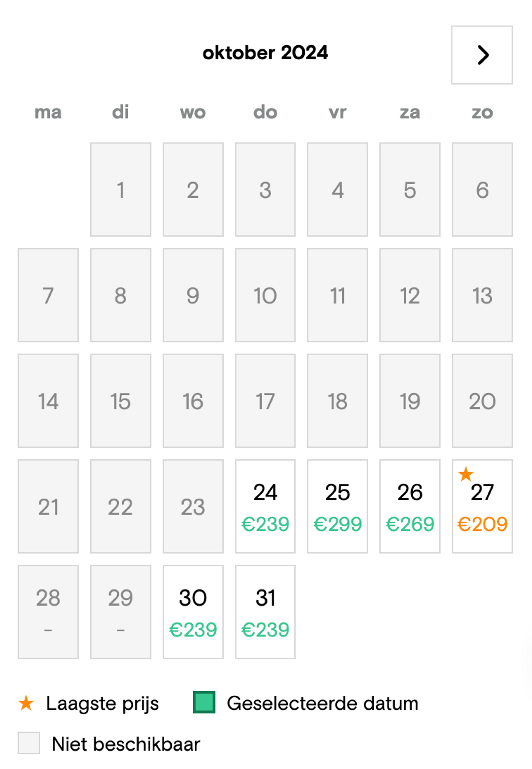This screenshot has height=769, width=532.
Task: Click unavailable date October 29
Action: click(x=121, y=612)
